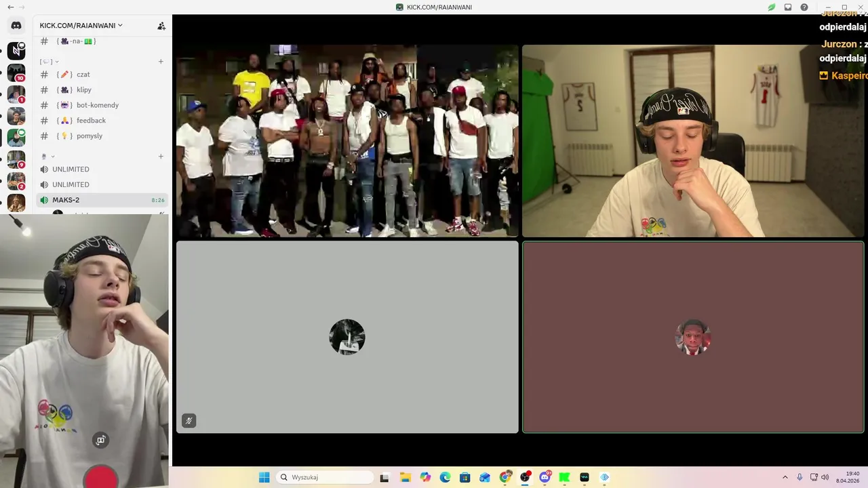868x488 pixels.
Task: Open the green server icon with message badge
Action: pyautogui.click(x=16, y=138)
